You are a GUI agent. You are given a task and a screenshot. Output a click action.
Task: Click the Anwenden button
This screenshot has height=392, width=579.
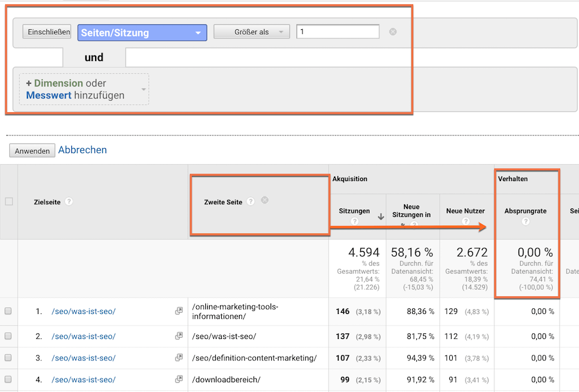click(32, 151)
